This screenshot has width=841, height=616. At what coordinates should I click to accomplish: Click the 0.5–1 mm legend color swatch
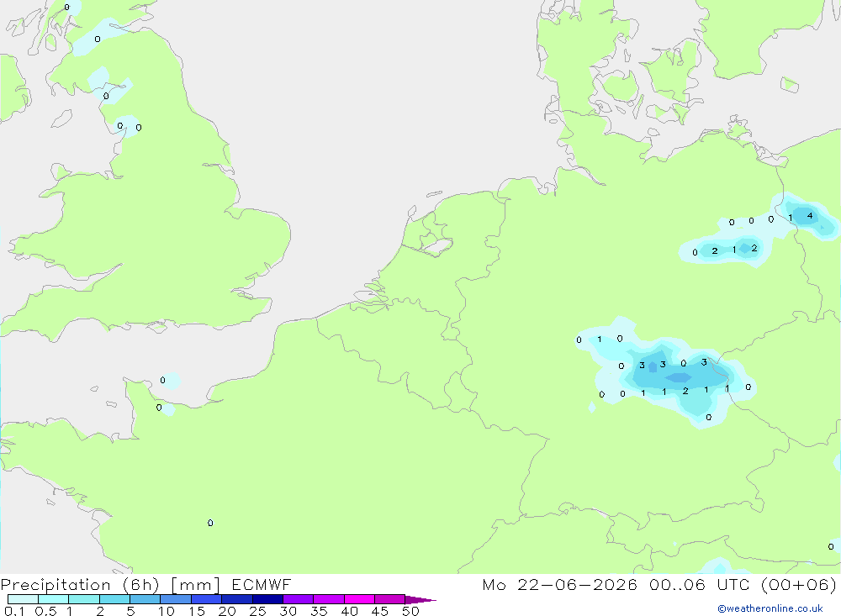pyautogui.click(x=54, y=599)
